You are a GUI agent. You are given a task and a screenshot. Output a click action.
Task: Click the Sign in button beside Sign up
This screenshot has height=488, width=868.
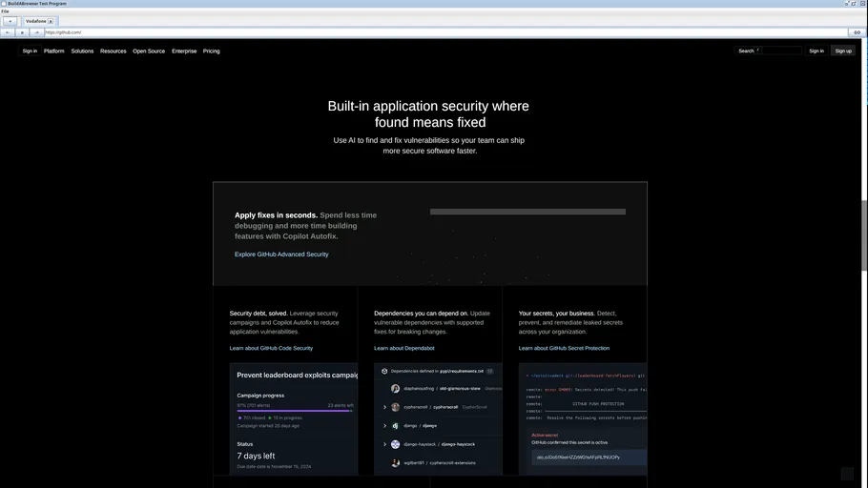click(816, 51)
